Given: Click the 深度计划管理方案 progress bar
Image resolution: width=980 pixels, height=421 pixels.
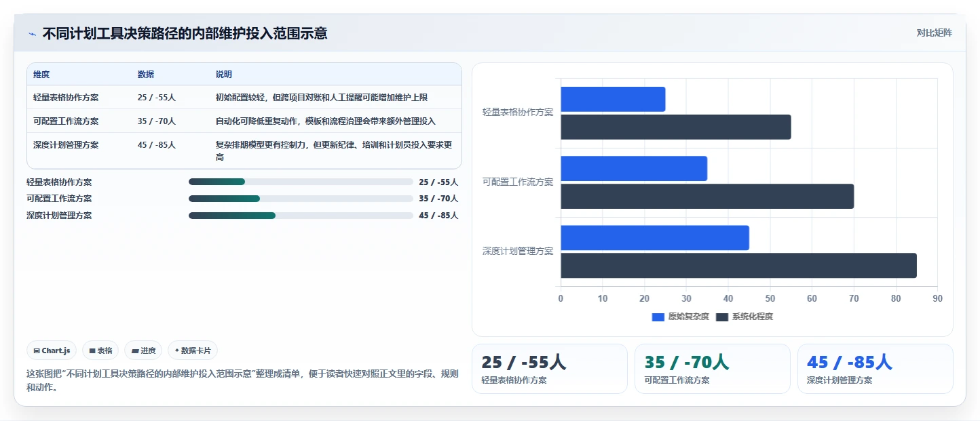Looking at the screenshot, I should coord(301,216).
